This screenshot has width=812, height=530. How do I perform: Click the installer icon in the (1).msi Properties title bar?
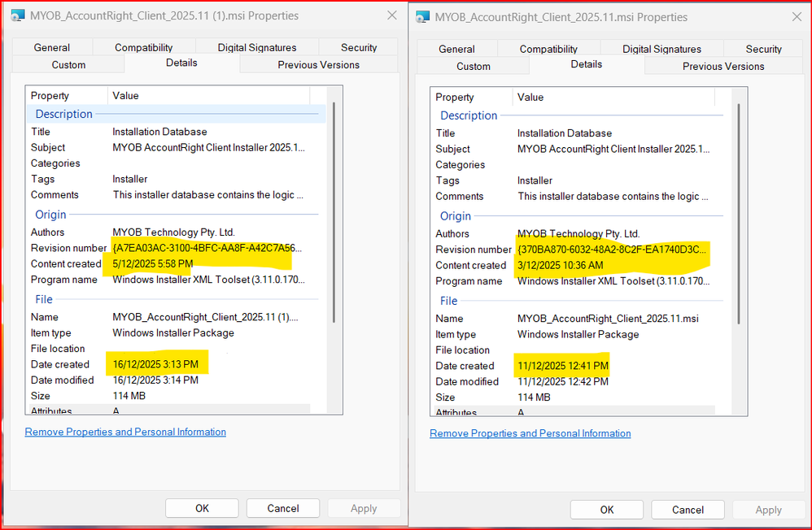click(16, 16)
